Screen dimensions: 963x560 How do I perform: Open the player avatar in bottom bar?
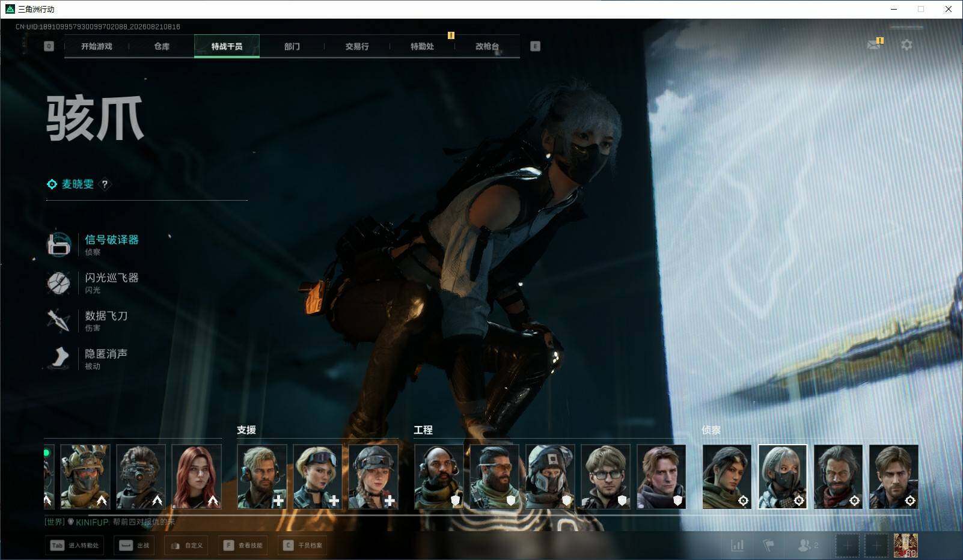[x=905, y=546]
